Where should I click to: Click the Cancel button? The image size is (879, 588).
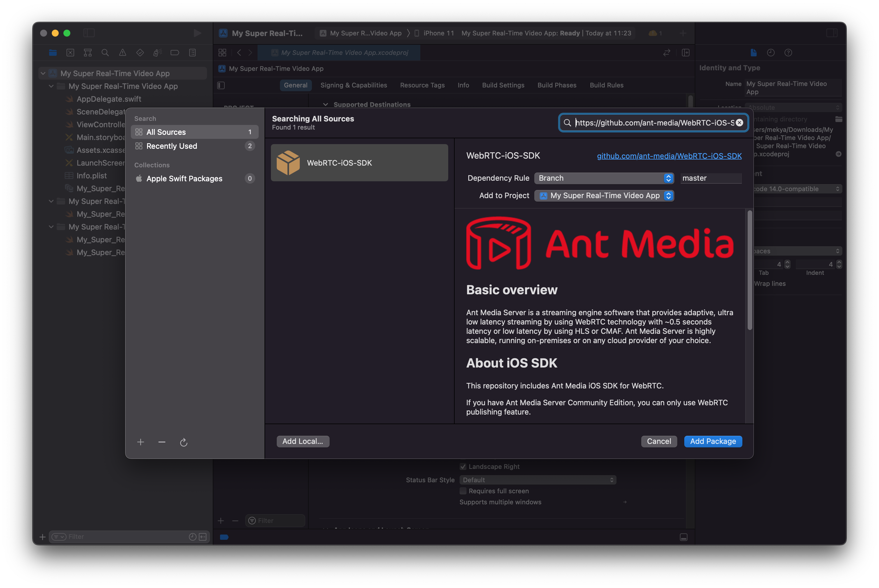click(x=659, y=441)
